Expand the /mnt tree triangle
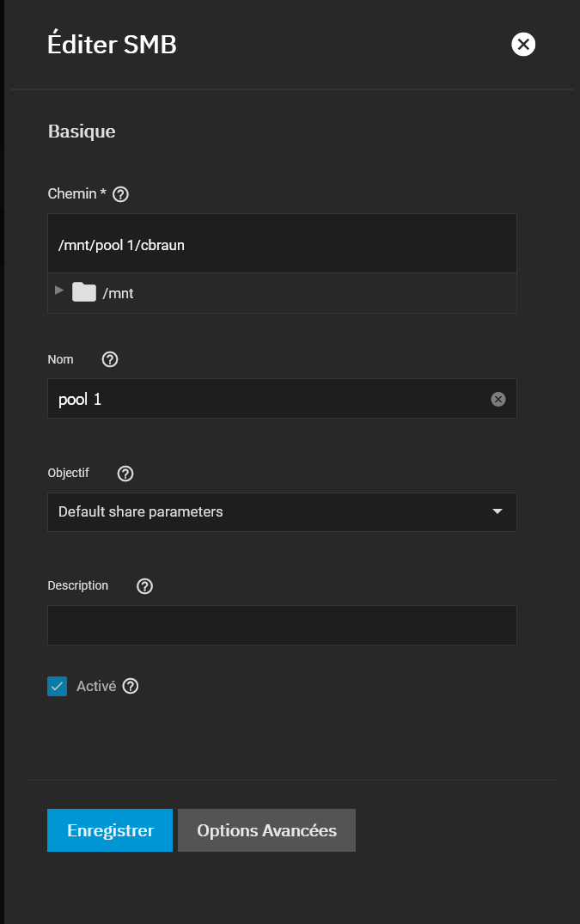 click(x=59, y=291)
